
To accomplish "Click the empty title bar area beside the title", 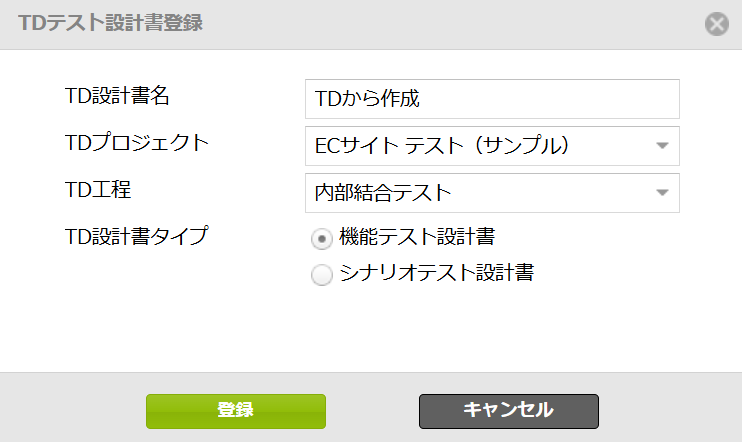I will pyautogui.click(x=450, y=23).
